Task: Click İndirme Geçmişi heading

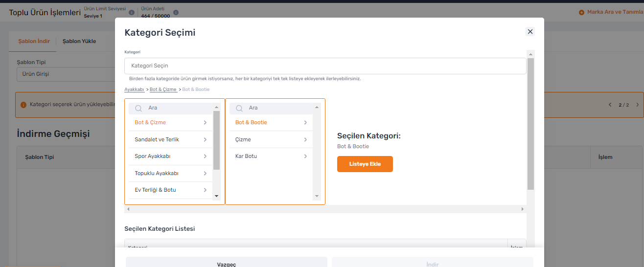Action: pyautogui.click(x=53, y=133)
